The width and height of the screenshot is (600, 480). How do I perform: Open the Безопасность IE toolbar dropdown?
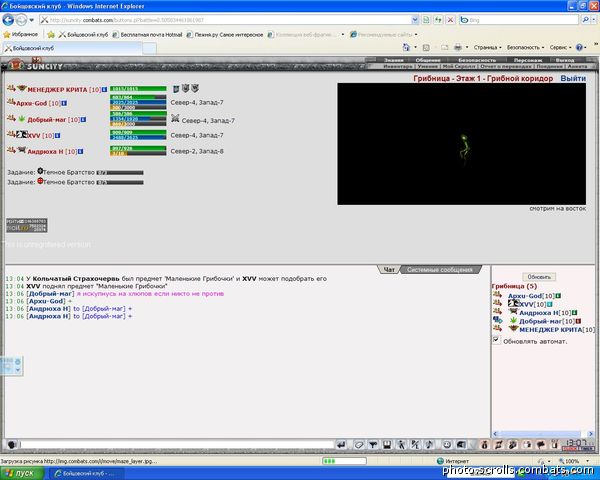[525, 47]
